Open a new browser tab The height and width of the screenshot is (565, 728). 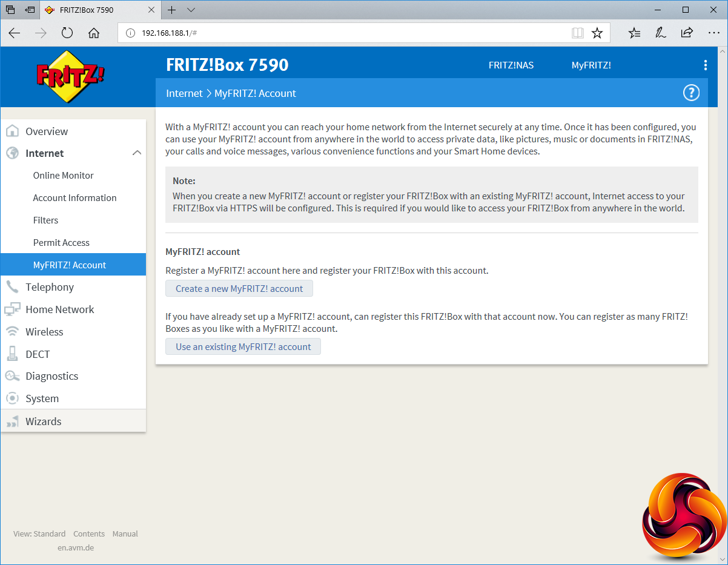coord(172,10)
